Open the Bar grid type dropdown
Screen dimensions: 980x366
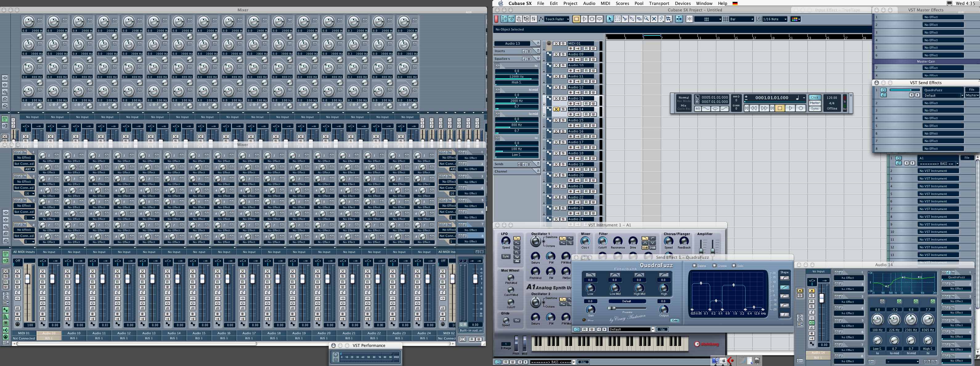click(742, 19)
